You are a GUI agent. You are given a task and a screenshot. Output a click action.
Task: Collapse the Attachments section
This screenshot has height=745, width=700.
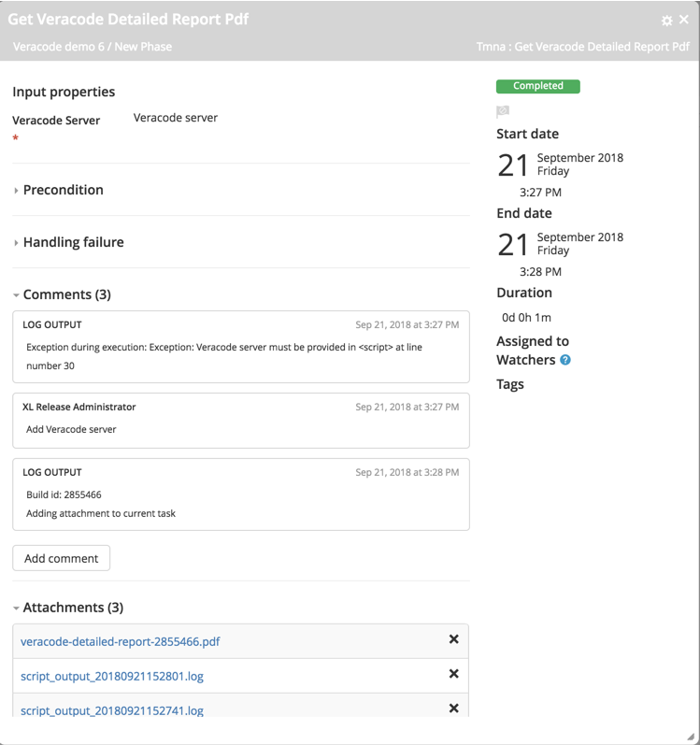(x=73, y=608)
